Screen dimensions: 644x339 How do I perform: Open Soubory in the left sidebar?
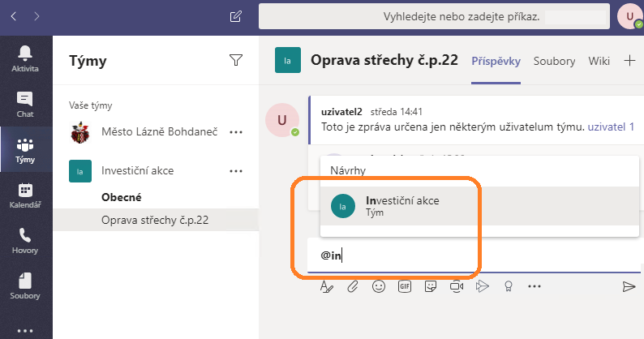25,286
